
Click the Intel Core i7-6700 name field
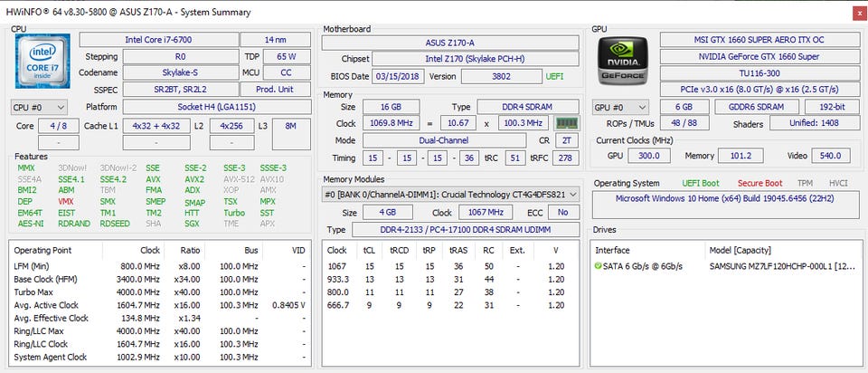(157, 39)
